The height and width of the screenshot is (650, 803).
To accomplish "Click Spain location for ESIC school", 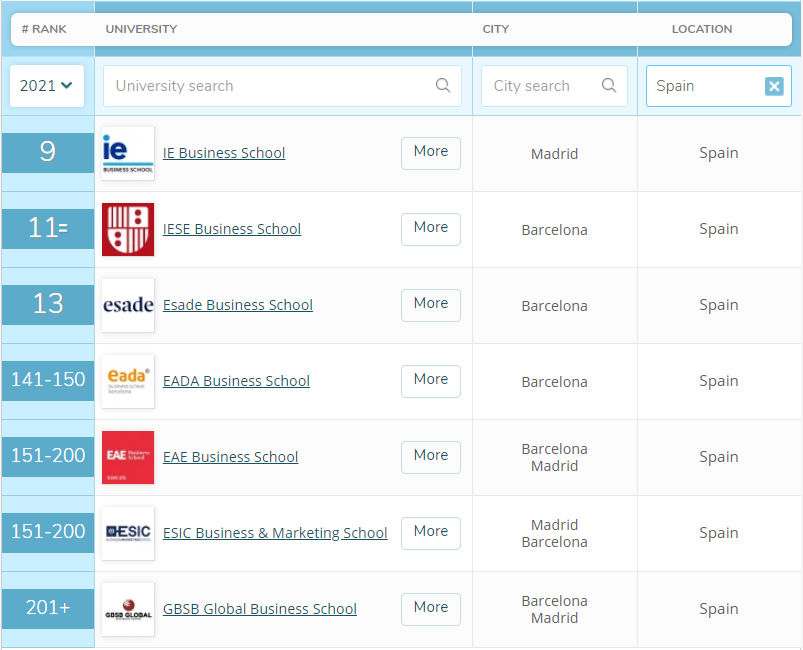I will [x=719, y=533].
